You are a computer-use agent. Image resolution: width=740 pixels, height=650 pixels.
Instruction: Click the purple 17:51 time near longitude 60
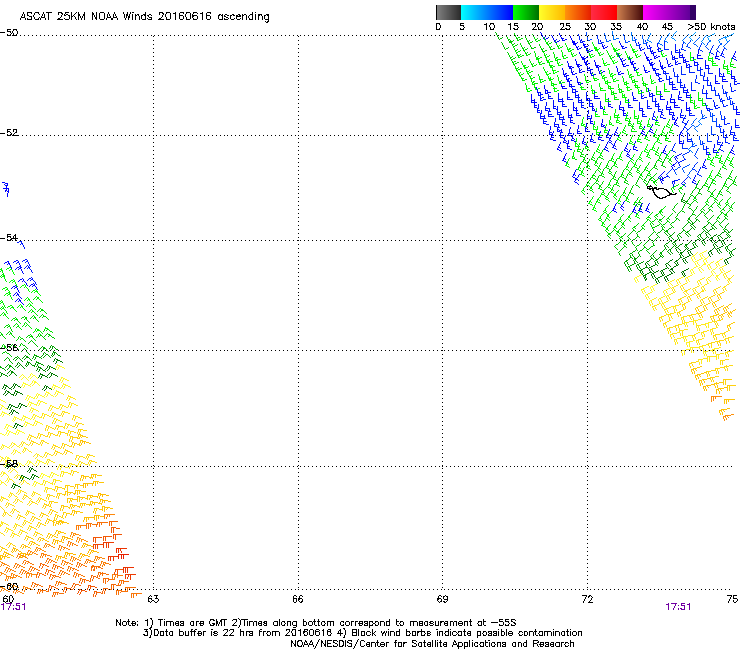13,607
